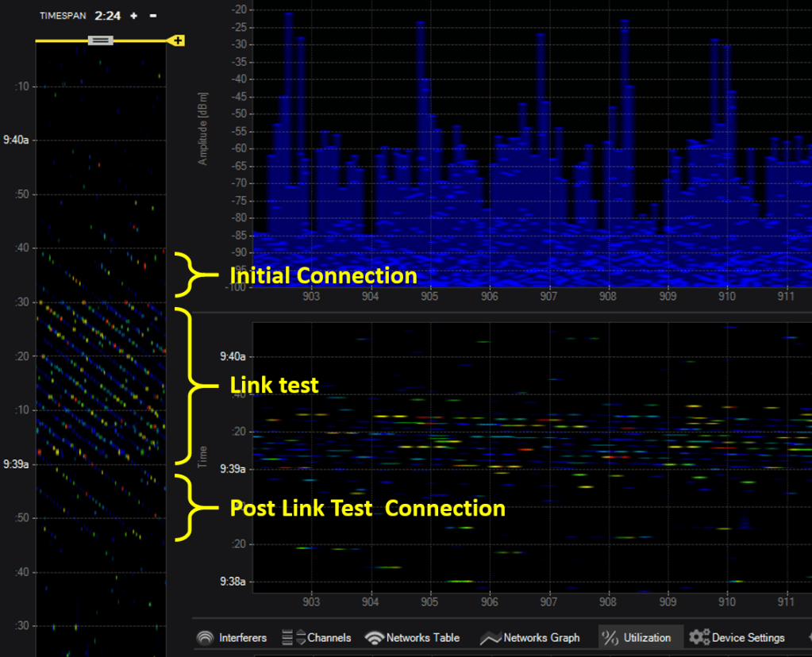The height and width of the screenshot is (657, 812).
Task: Increase timespan with the plus button
Action: tap(133, 16)
